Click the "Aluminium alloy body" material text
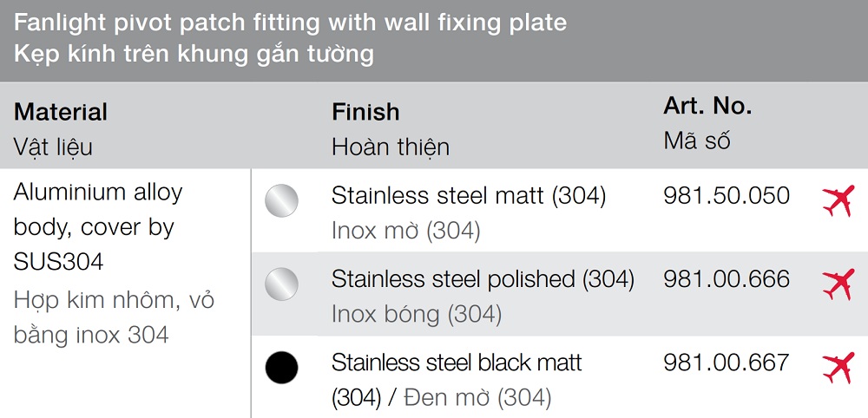Viewport: 868px width, 418px height. coord(98,209)
